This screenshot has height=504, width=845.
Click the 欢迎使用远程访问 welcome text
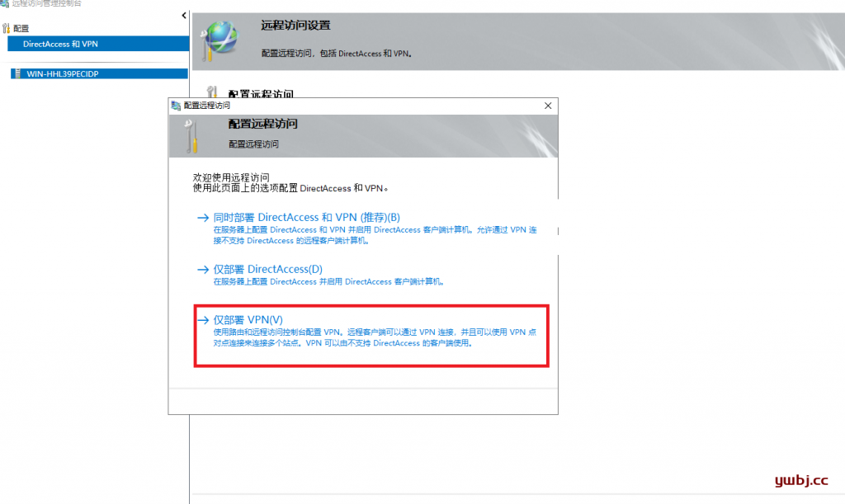231,177
